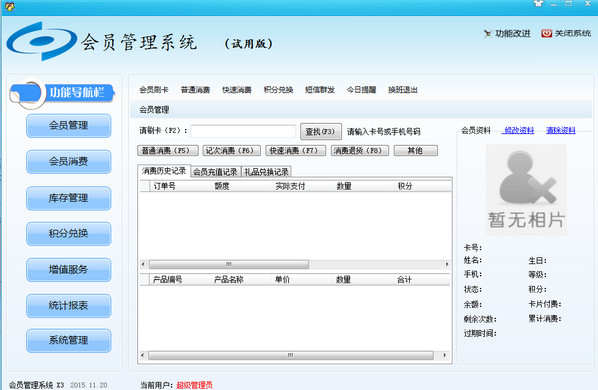Click the 消费退货（F8）button

pyautogui.click(x=360, y=151)
